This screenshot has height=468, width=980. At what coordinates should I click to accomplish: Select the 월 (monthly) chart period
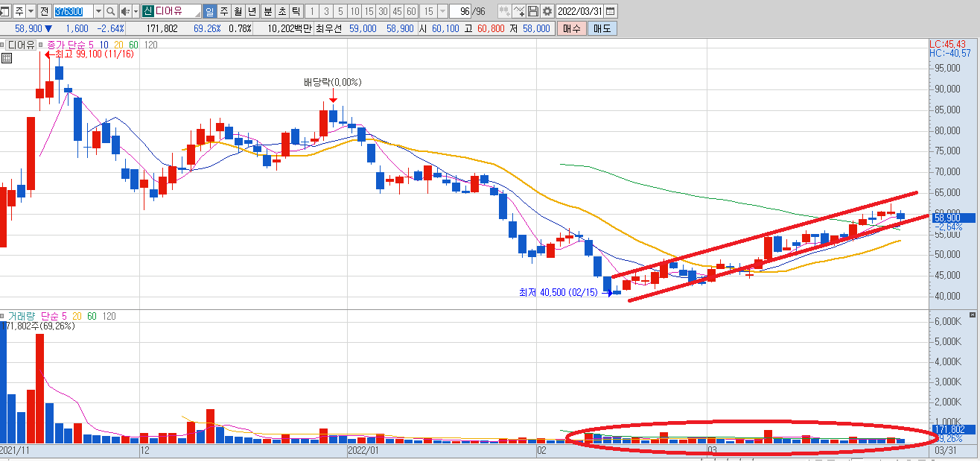pyautogui.click(x=238, y=11)
